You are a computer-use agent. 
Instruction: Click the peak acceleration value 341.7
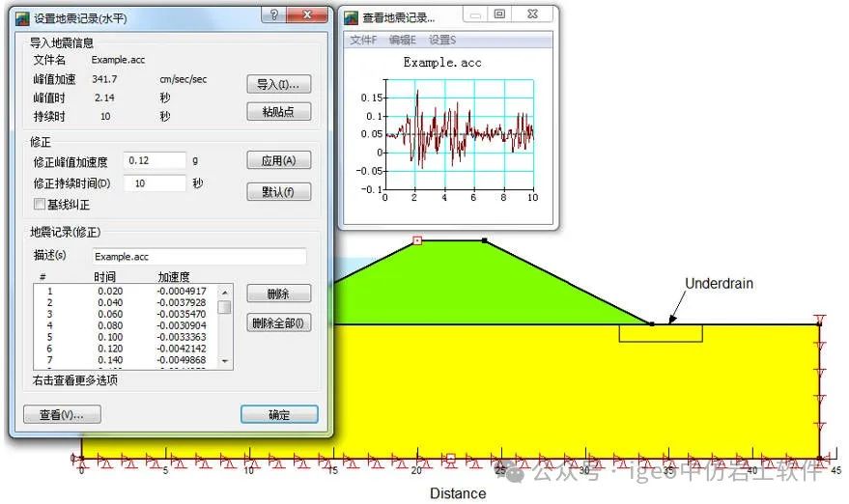(x=104, y=79)
